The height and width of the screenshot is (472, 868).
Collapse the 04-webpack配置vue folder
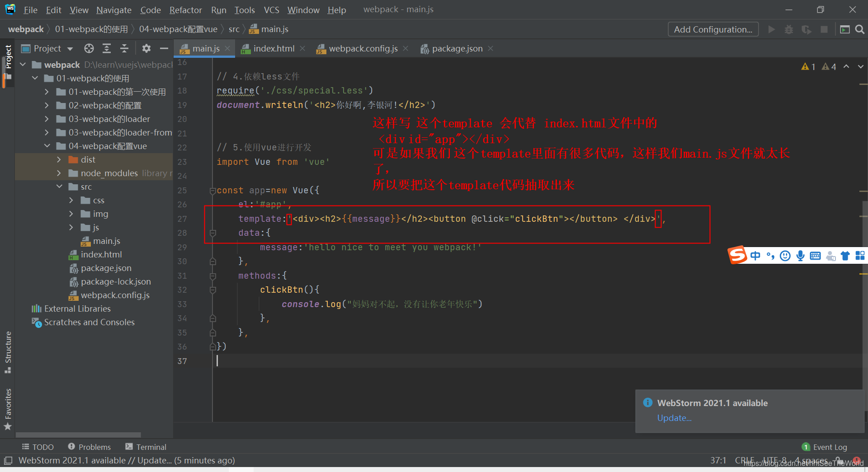click(x=47, y=146)
